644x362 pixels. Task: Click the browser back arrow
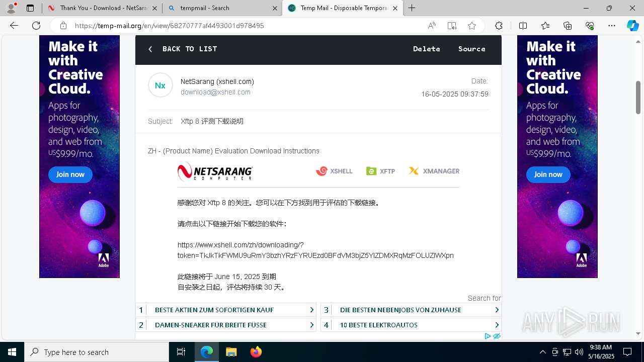[x=14, y=26]
